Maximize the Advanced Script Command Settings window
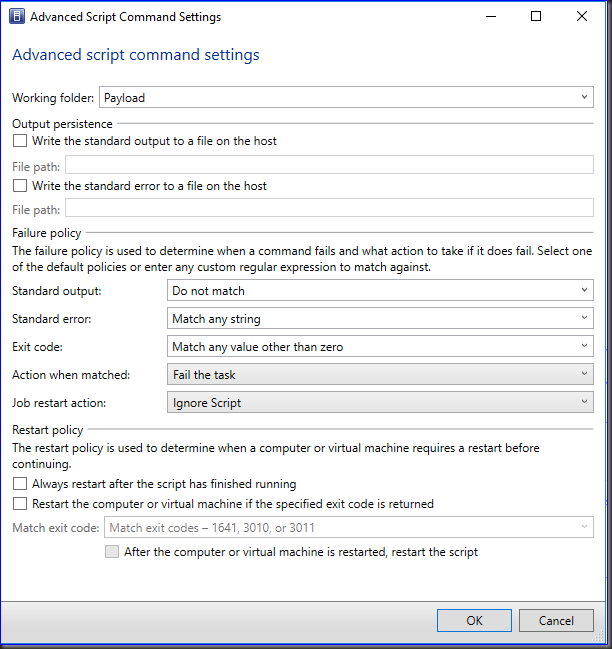This screenshot has width=612, height=649. point(536,17)
